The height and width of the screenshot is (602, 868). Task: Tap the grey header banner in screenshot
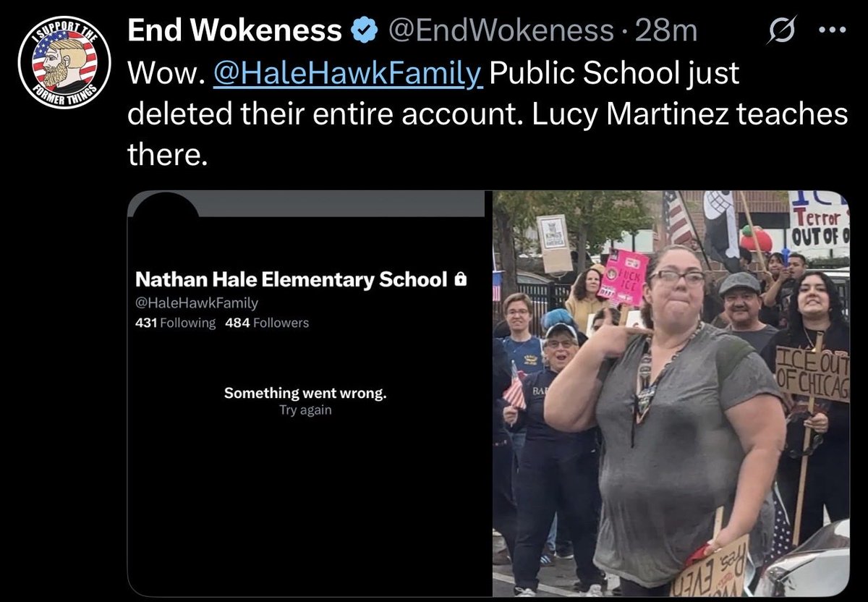(341, 203)
